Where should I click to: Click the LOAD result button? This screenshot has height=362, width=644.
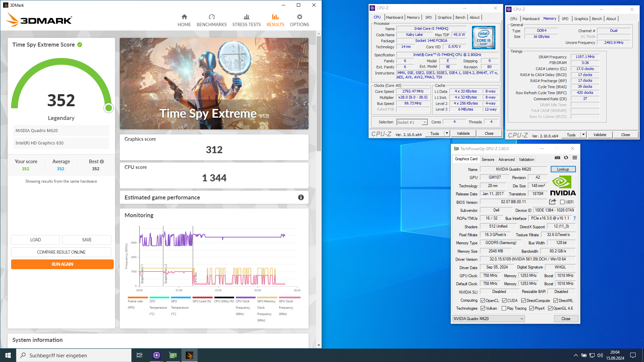(x=36, y=240)
